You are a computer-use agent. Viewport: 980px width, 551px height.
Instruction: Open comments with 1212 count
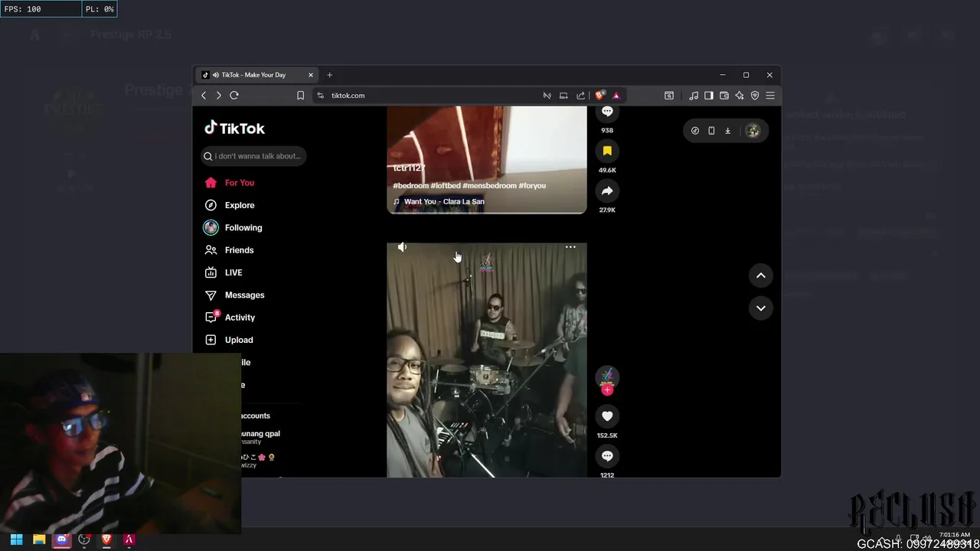(x=607, y=456)
